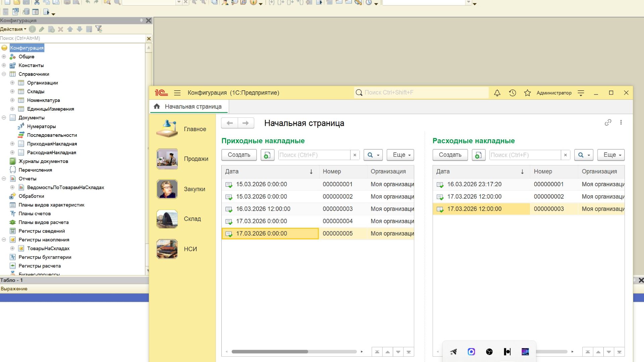This screenshot has height=362, width=644.
Task: Open the Действия dropdown in Конфигурация panel
Action: click(13, 29)
